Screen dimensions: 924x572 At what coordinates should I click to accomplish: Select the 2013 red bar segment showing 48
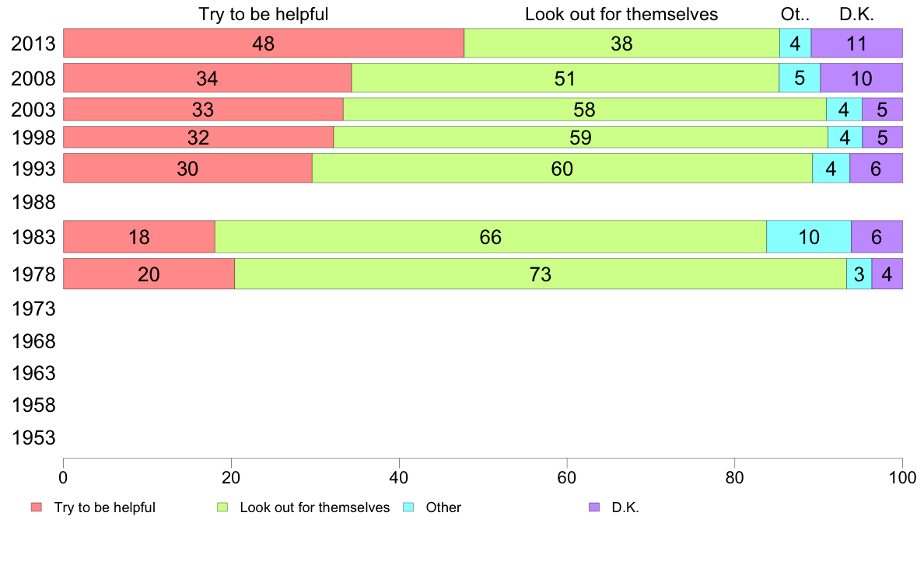coord(264,44)
